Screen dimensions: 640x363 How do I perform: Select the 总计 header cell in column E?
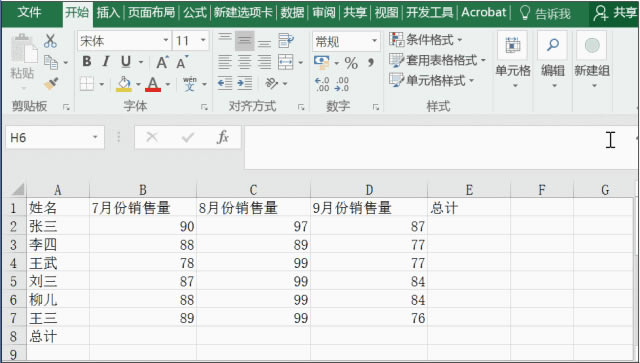pos(469,208)
